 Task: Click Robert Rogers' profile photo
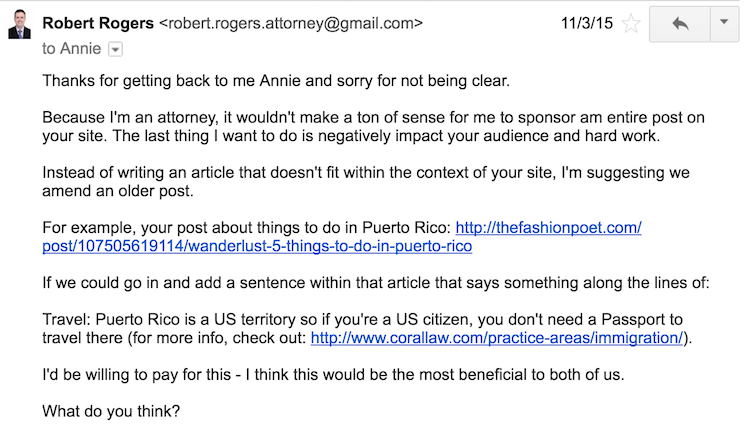click(19, 24)
